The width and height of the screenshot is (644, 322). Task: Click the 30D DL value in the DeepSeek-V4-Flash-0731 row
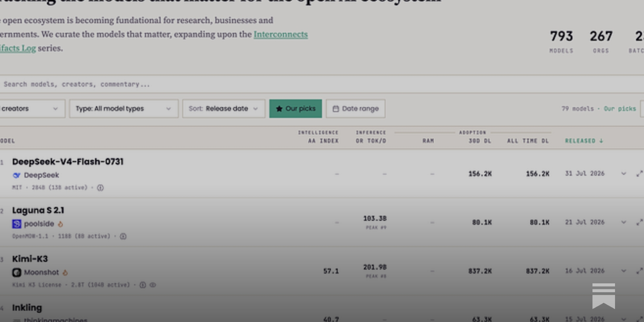tap(480, 174)
